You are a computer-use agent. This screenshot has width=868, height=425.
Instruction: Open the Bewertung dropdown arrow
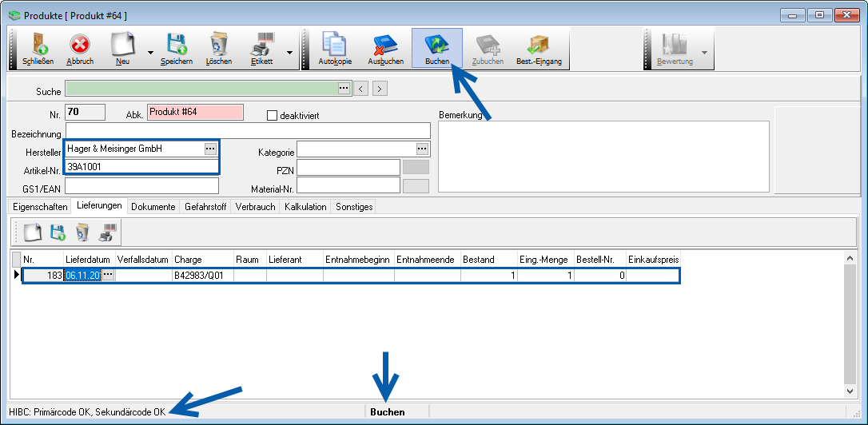(x=704, y=53)
